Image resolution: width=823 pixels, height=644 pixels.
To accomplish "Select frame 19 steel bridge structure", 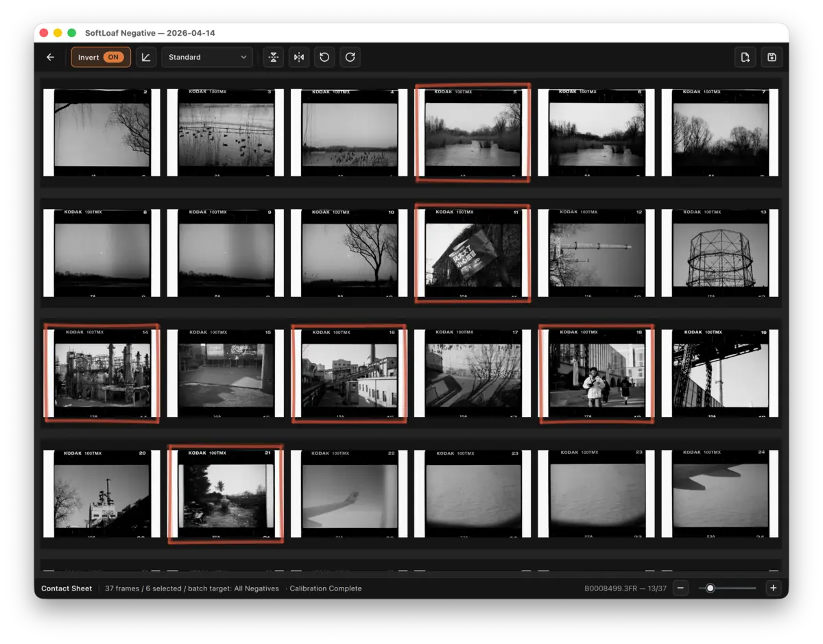I will (719, 373).
